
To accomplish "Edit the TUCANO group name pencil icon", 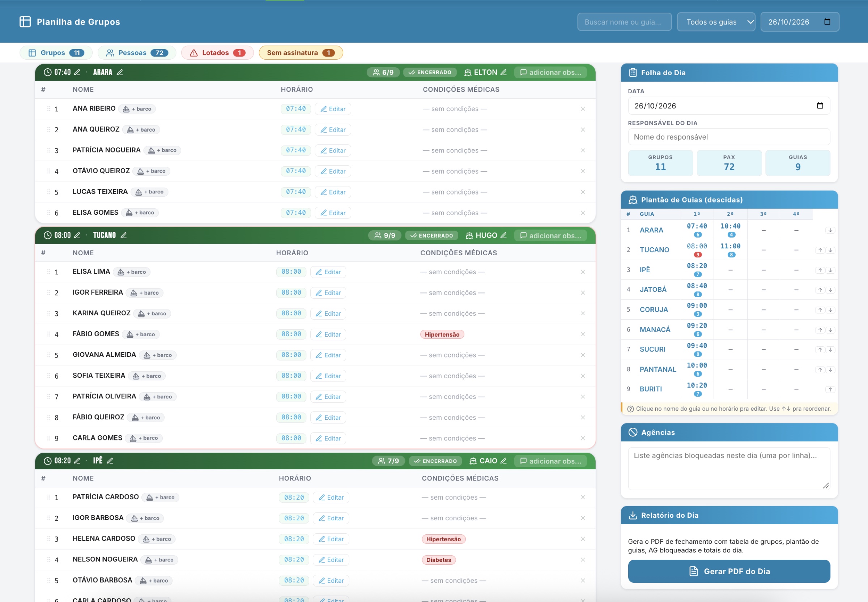I will [123, 235].
